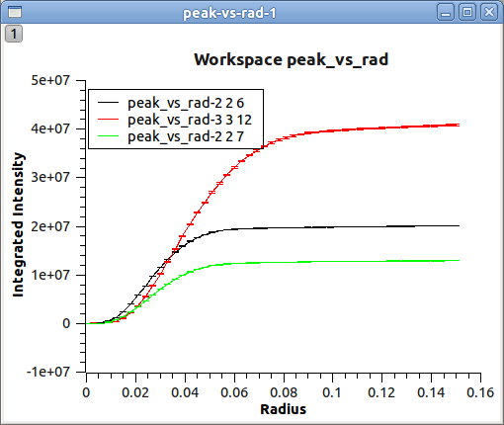504x425 pixels.
Task: Click the 0.04 x-axis tick label
Action: point(185,392)
